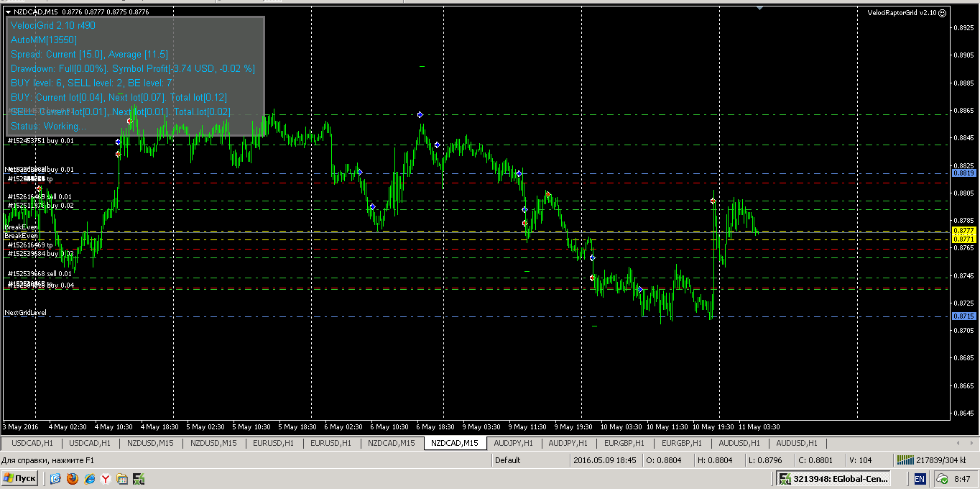Click the 3 May 2016 time axis label
This screenshot has height=489, width=980.
pyautogui.click(x=21, y=427)
